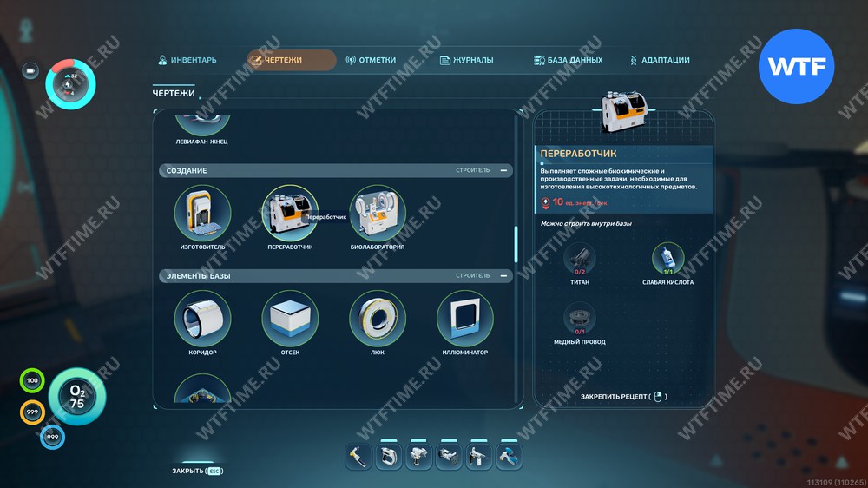Switch to the Отметки tab

click(371, 60)
